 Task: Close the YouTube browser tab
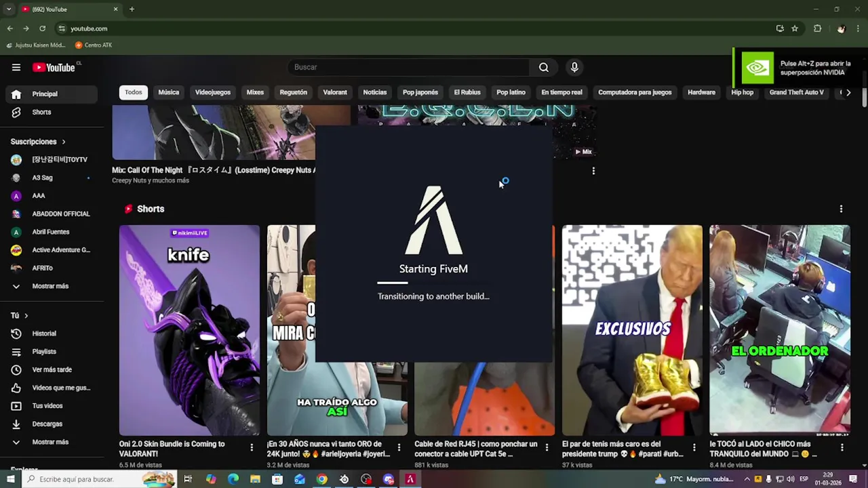[x=115, y=9]
